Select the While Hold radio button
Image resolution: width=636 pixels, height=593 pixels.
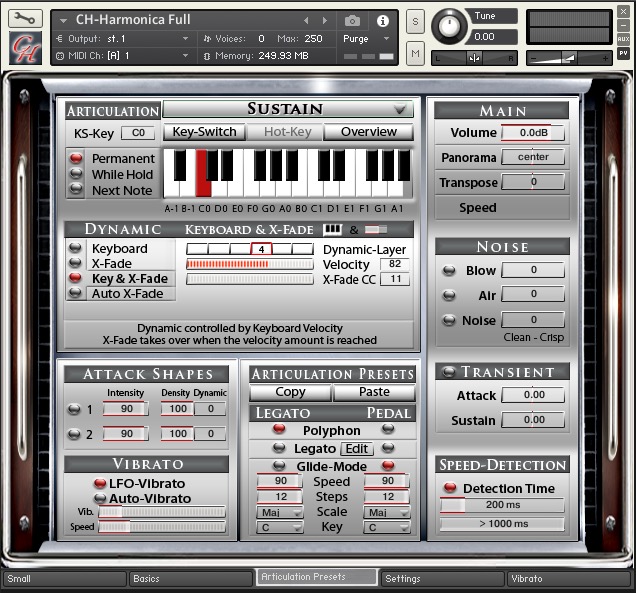(x=76, y=174)
